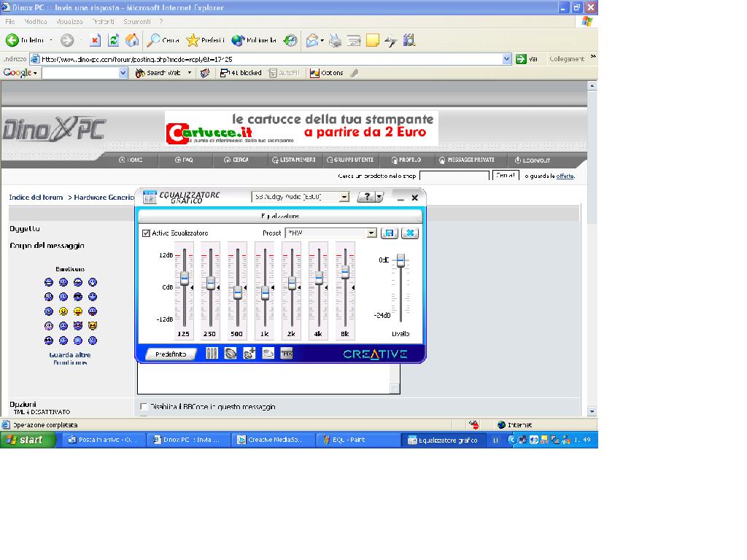Disable the Attiva Equalizzatore checkbox
The width and height of the screenshot is (747, 560).
[146, 233]
